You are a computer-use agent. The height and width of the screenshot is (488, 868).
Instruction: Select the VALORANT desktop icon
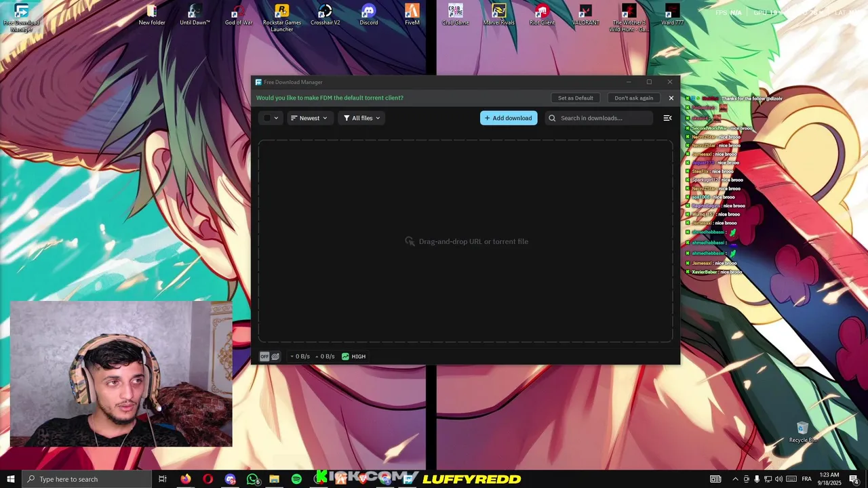point(585,15)
